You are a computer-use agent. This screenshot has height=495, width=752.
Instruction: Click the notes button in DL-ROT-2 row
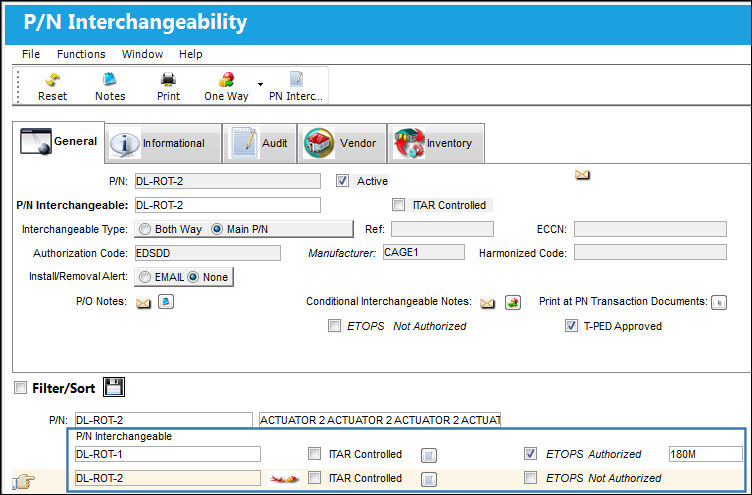[429, 479]
